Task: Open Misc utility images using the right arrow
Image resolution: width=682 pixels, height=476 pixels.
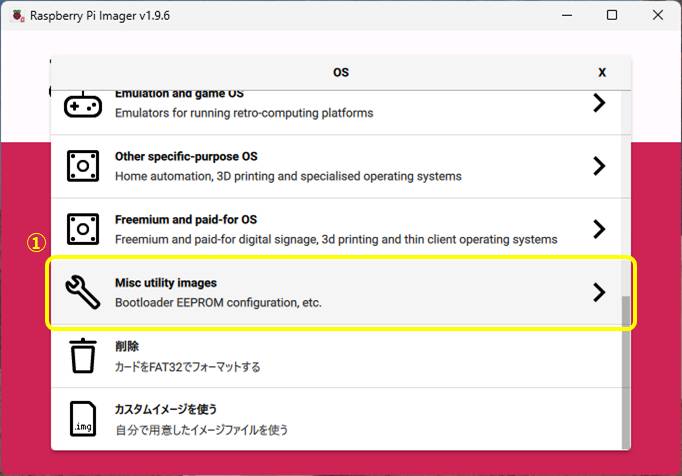Action: pyautogui.click(x=598, y=292)
